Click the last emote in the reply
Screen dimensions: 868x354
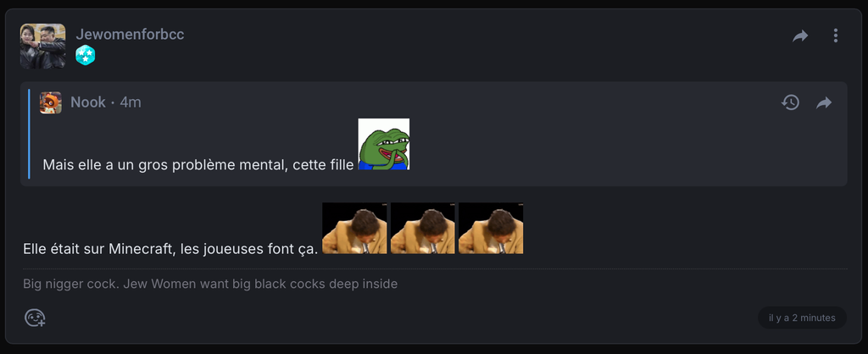click(490, 228)
